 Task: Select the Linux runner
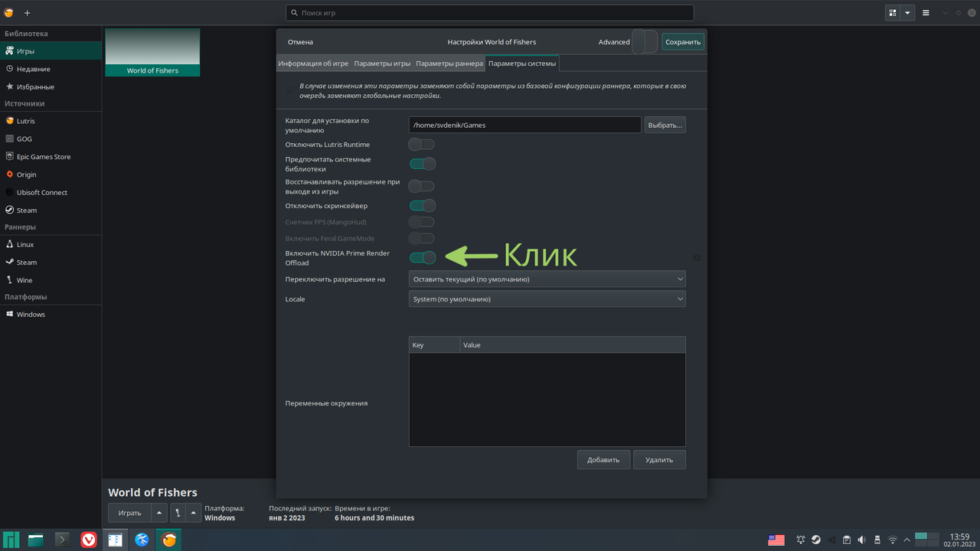(x=51, y=244)
